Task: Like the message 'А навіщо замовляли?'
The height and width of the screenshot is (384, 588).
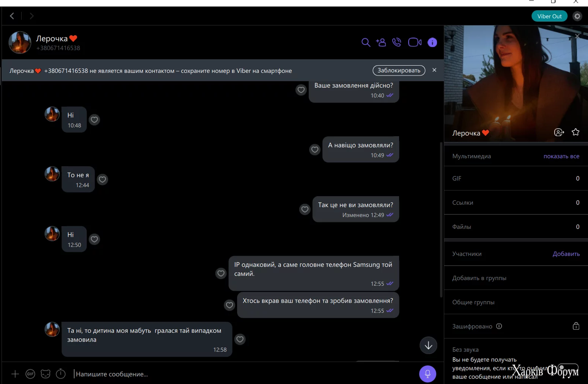Action: [315, 150]
